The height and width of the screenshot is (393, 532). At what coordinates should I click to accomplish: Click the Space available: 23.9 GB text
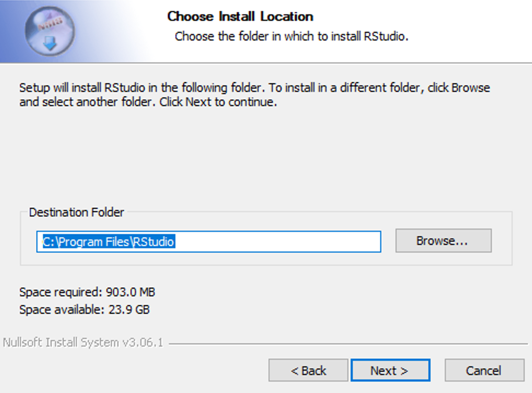click(84, 309)
